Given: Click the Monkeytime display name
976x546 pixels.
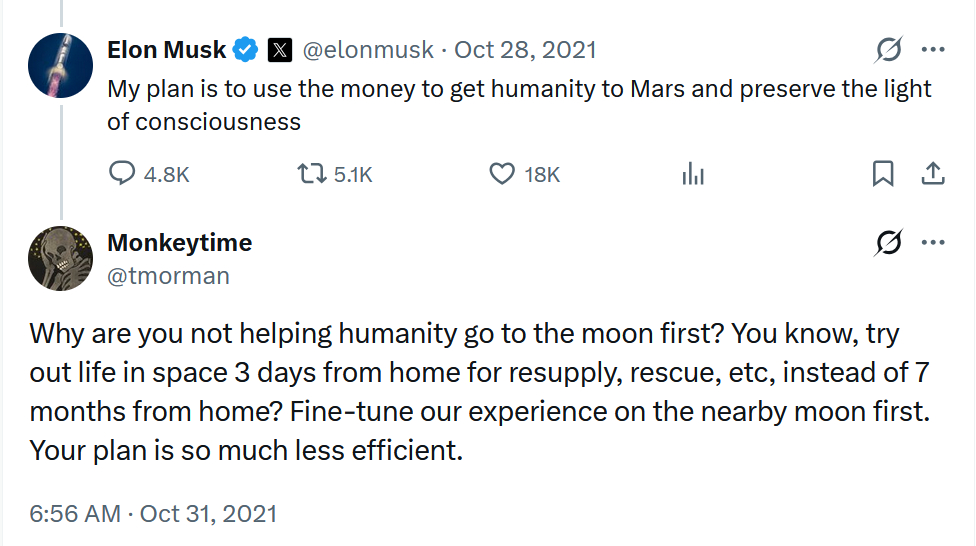Looking at the screenshot, I should pos(179,242).
